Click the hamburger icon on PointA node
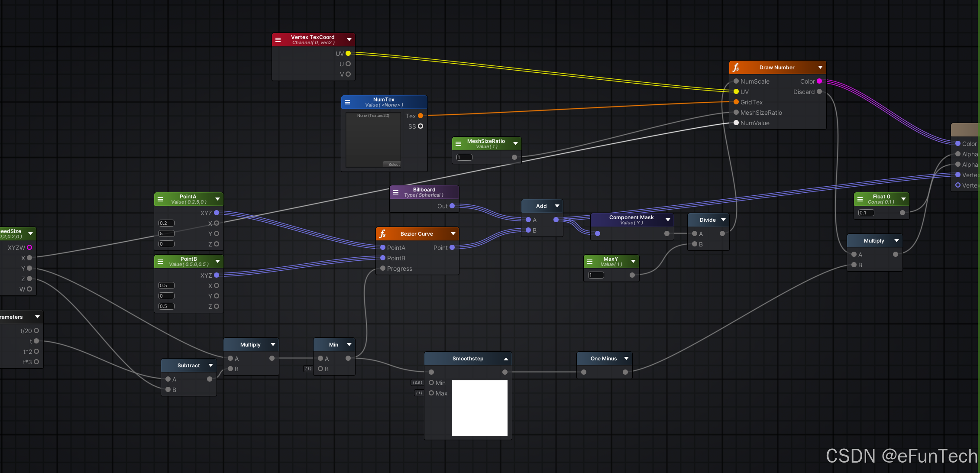This screenshot has width=980, height=473. 160,199
